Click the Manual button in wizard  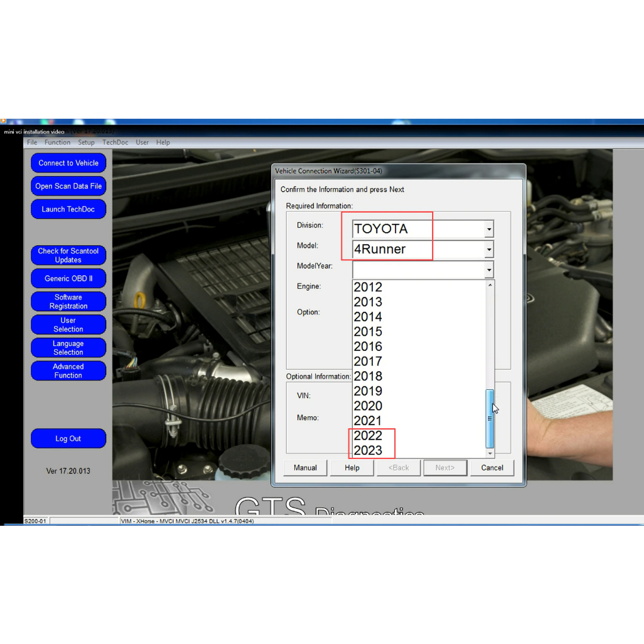click(x=305, y=468)
